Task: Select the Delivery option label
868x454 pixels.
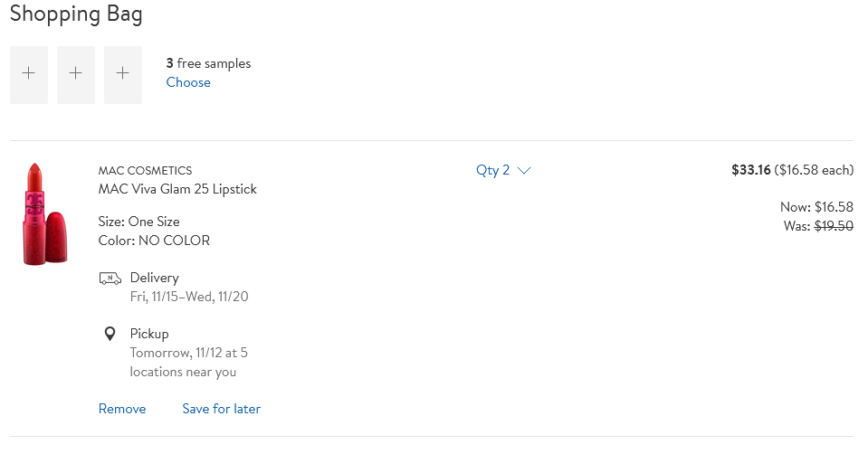Action: (x=155, y=278)
